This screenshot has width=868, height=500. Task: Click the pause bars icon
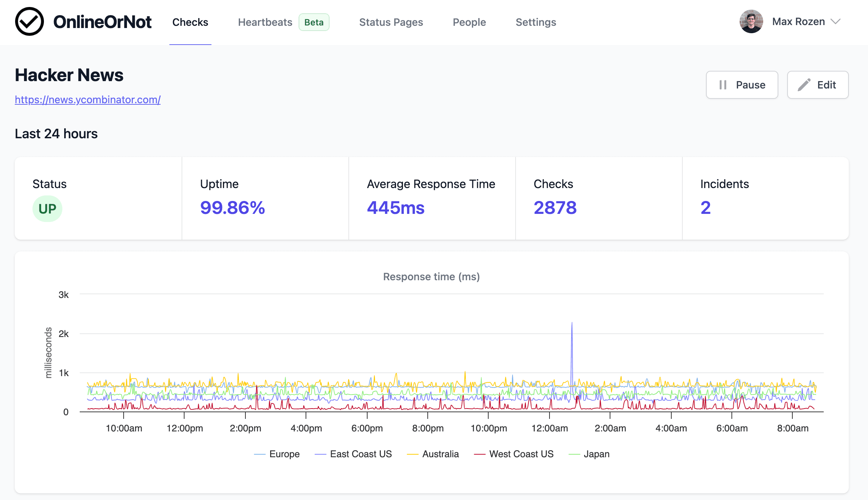coord(723,85)
